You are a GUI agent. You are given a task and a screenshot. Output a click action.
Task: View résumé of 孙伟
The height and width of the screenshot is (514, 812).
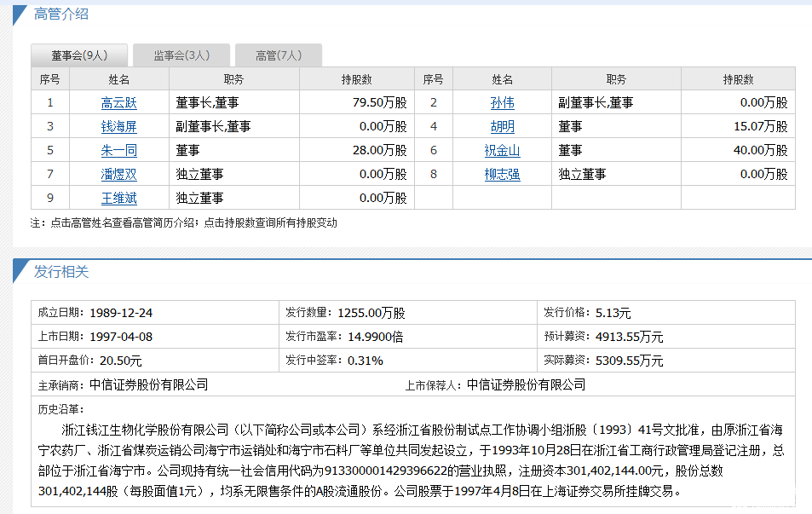503,102
